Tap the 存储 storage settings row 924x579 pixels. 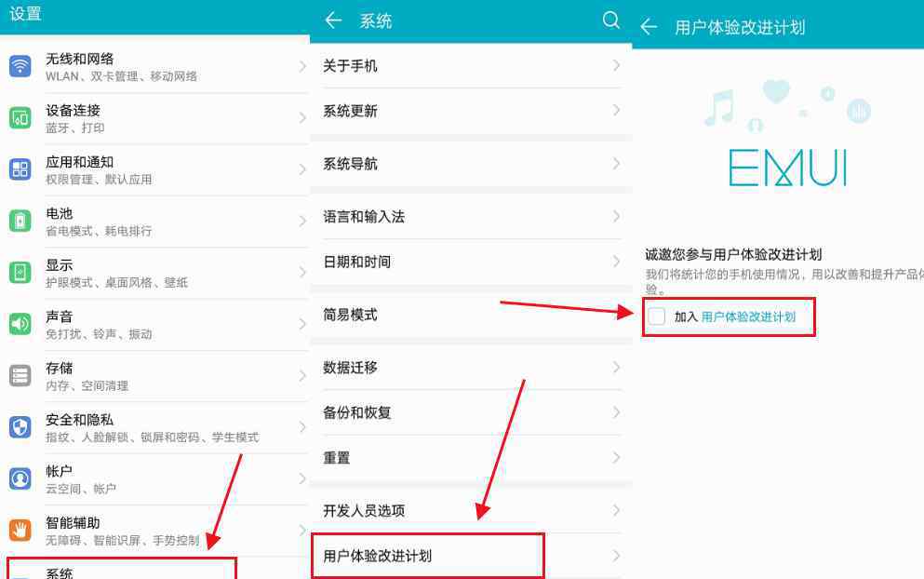click(154, 375)
